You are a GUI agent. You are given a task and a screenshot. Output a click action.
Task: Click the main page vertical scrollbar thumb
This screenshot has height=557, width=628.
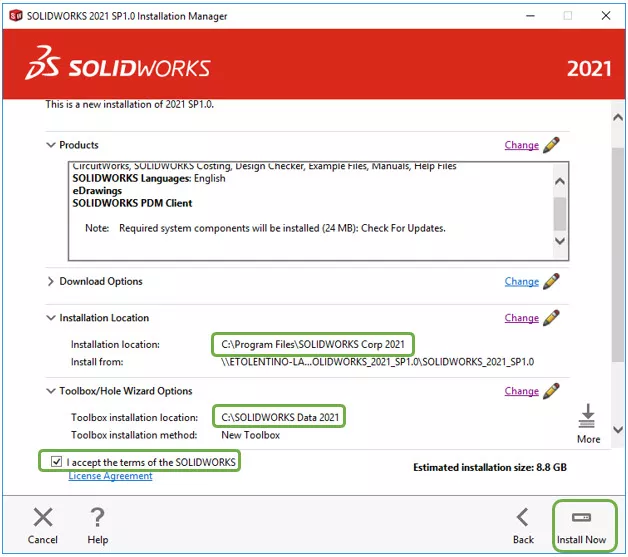point(618,255)
